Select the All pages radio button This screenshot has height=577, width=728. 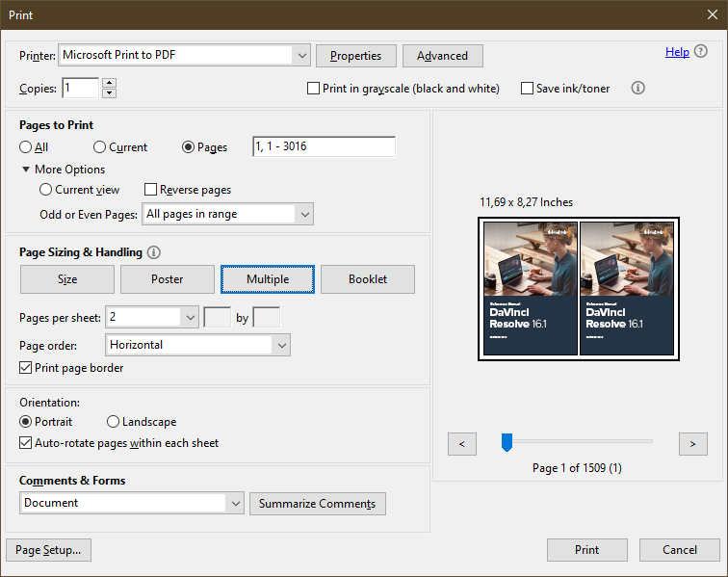pyautogui.click(x=26, y=147)
